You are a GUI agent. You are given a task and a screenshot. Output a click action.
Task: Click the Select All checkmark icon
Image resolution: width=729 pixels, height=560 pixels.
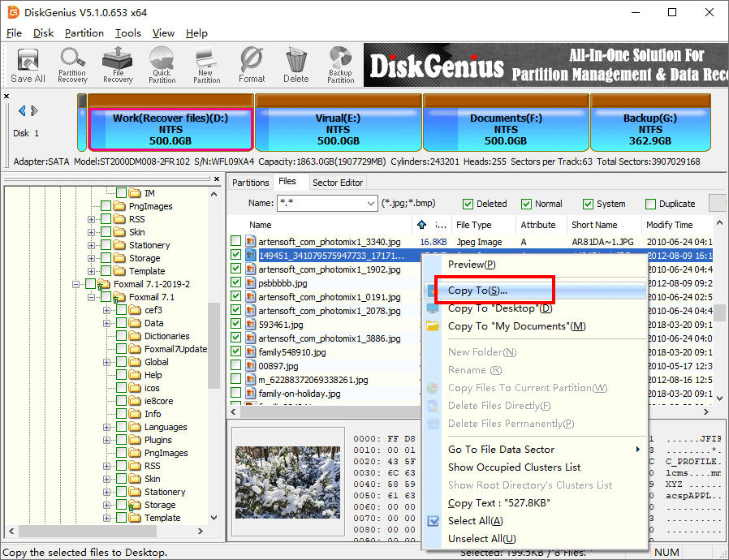tap(433, 521)
